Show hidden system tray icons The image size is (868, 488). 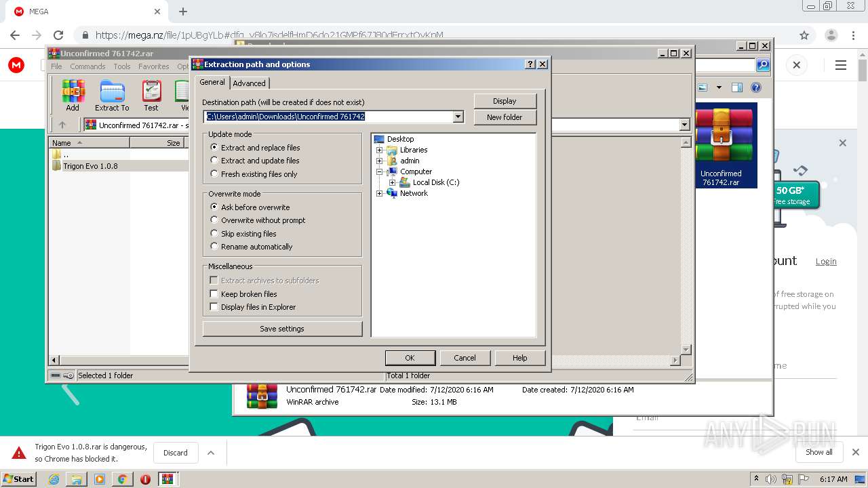click(756, 479)
